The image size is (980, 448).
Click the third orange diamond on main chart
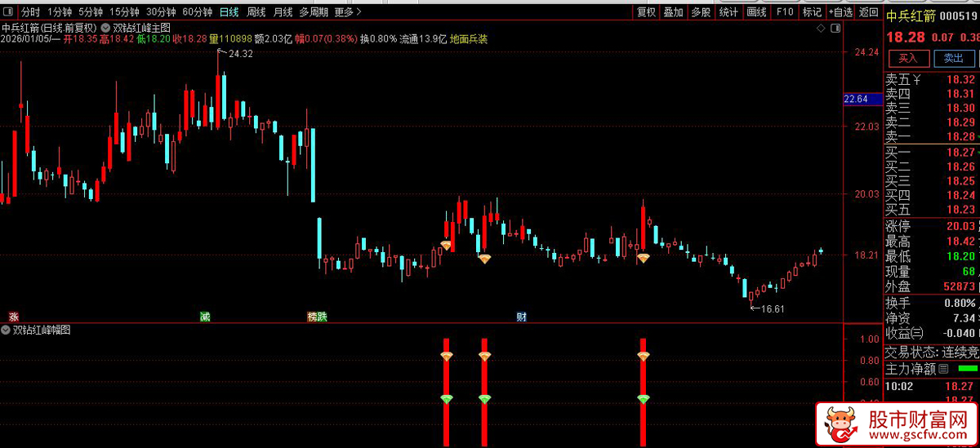(x=644, y=258)
